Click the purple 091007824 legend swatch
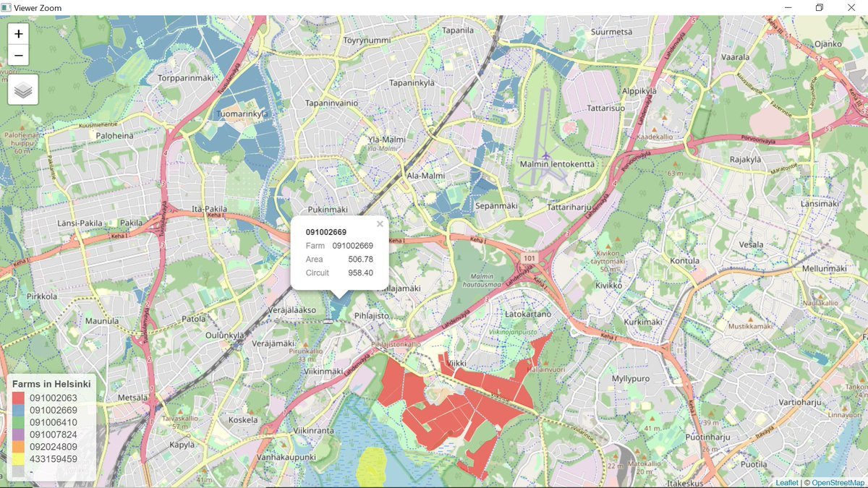 pos(19,435)
